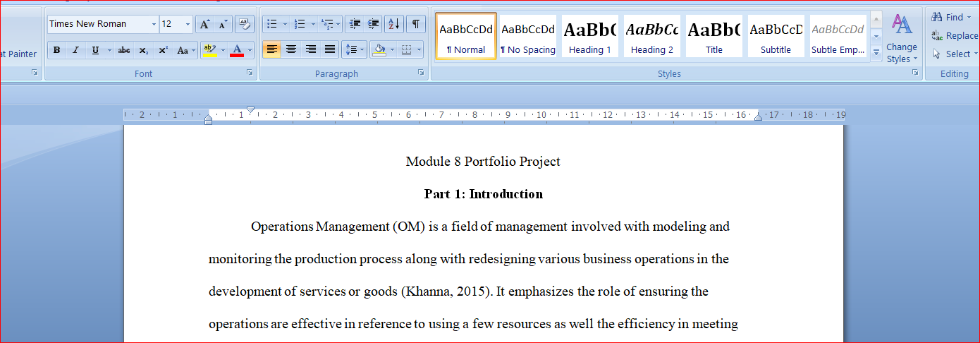980x343 pixels.
Task: Center the paragraph text
Action: 290,50
